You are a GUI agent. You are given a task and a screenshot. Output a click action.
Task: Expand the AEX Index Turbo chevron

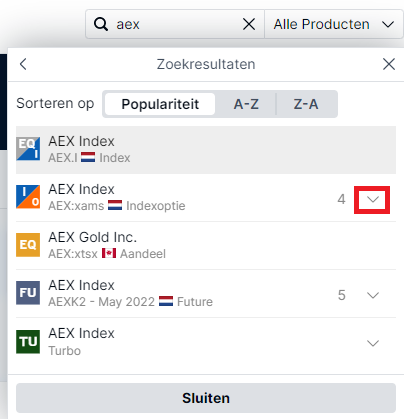coord(373,343)
